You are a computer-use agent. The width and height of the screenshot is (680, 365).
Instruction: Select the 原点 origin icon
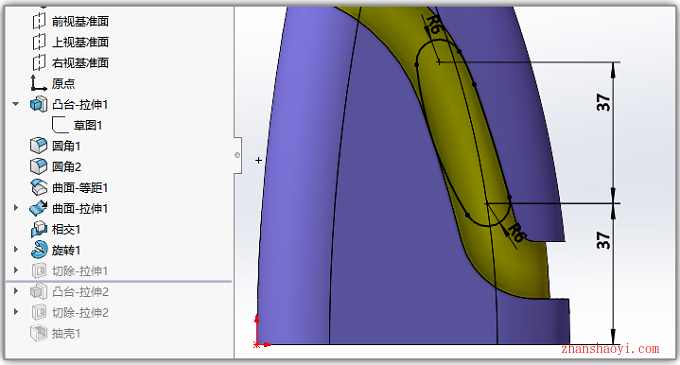click(38, 83)
